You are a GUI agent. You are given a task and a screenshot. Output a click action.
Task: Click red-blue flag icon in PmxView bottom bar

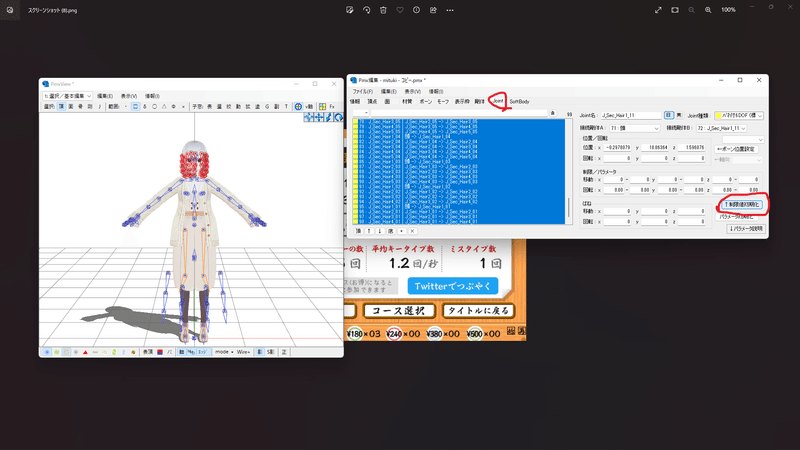click(x=160, y=352)
